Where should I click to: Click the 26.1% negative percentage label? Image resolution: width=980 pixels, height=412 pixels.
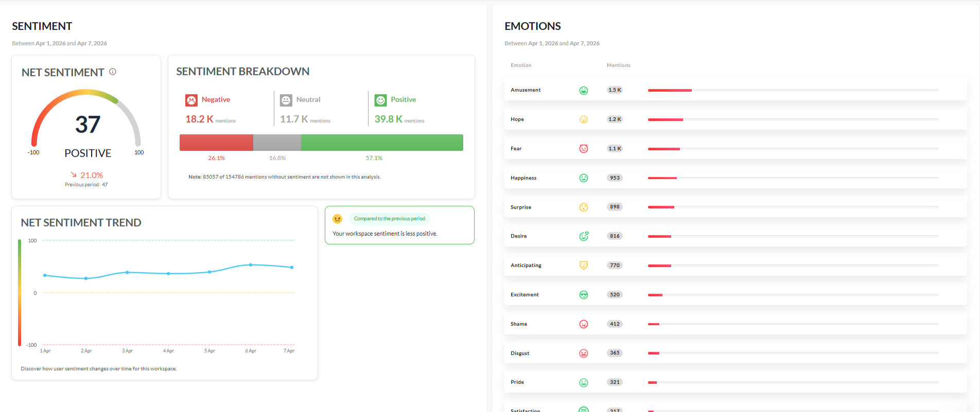click(x=216, y=158)
